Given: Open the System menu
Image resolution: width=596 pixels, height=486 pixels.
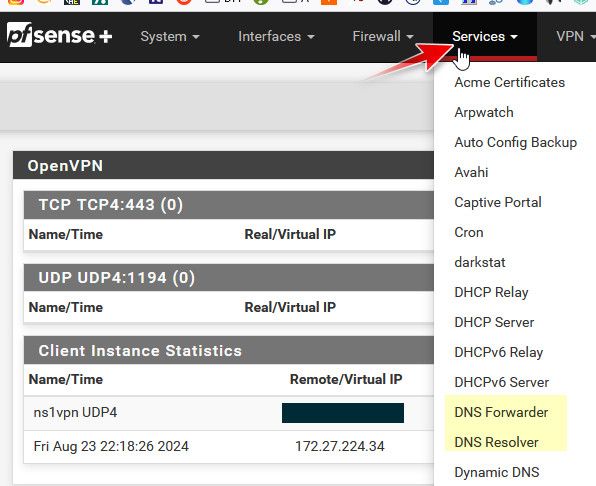Looking at the screenshot, I should click(170, 36).
